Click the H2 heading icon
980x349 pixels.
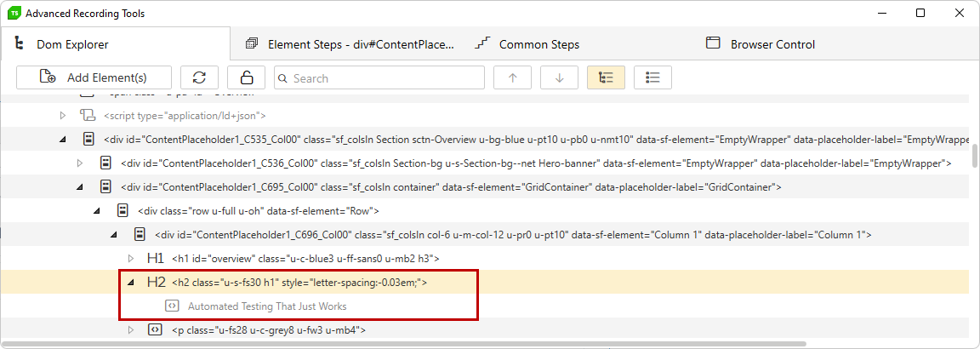pyautogui.click(x=157, y=282)
